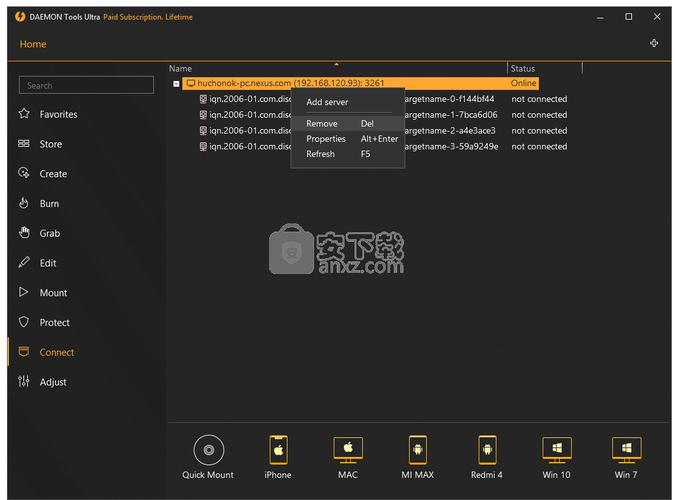This screenshot has height=500, width=675.
Task: Select the huchonok-pc.nexus.com server row
Action: pos(360,83)
